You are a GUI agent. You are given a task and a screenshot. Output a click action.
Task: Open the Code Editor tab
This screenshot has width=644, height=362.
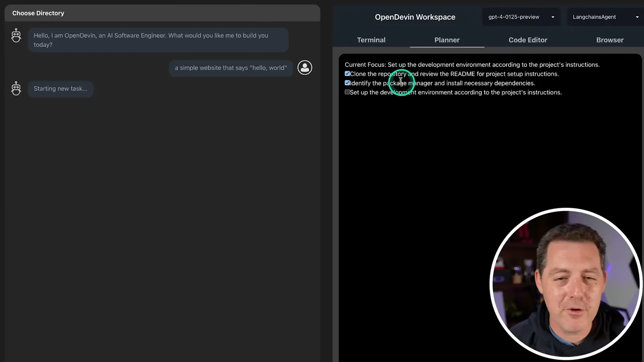coord(528,40)
